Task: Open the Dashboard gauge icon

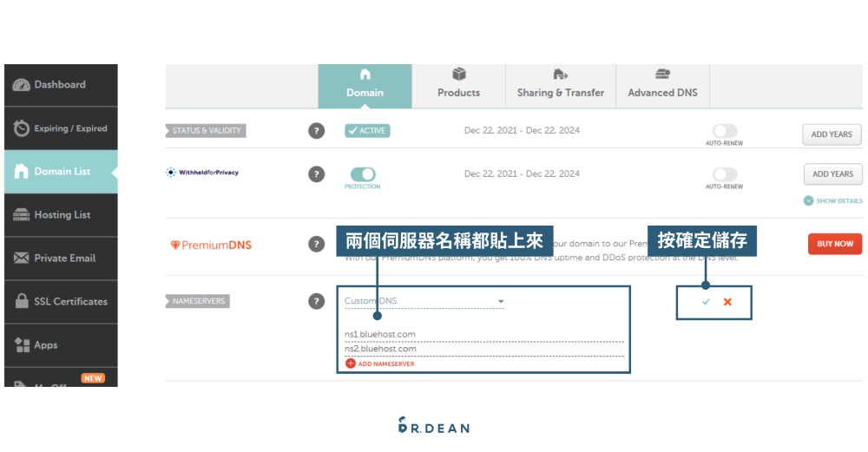Action: point(21,85)
